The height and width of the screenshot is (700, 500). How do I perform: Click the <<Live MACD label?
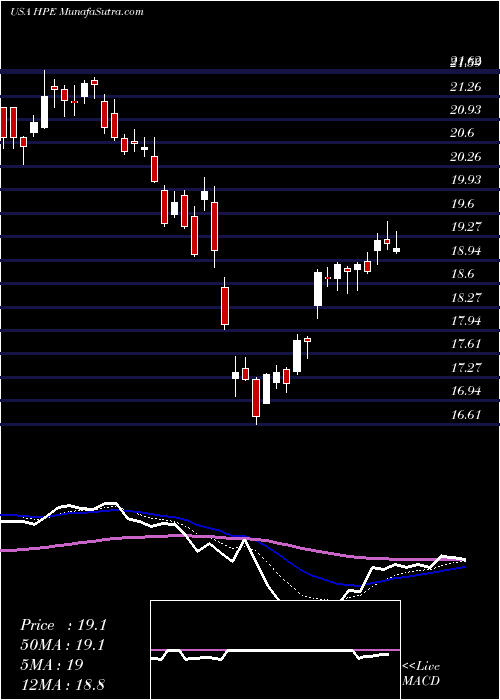[421, 674]
